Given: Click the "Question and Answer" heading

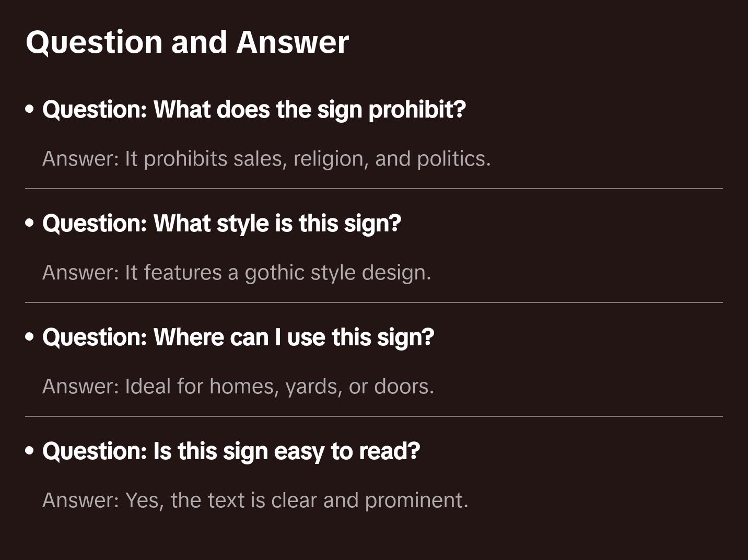Looking at the screenshot, I should pos(187,42).
